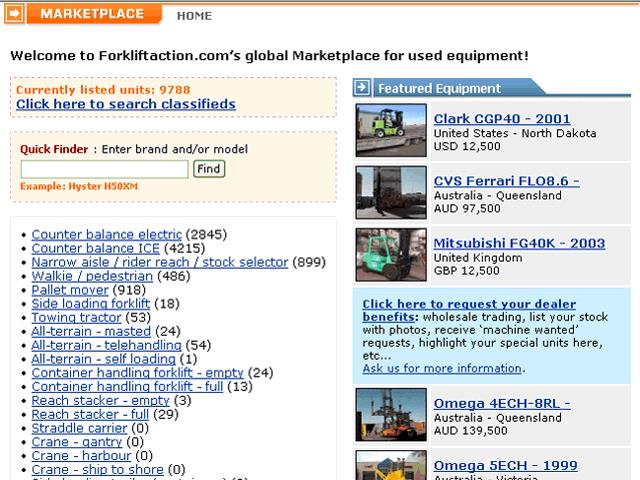Click 'Example: Hyster H50XM' hint text
This screenshot has height=480, width=640.
(79, 187)
